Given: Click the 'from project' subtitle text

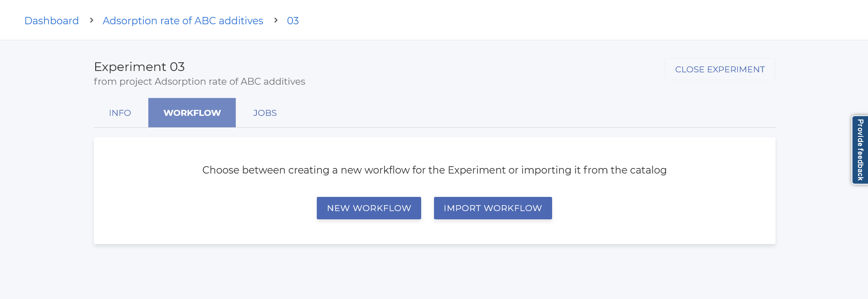Looking at the screenshot, I should tap(199, 82).
